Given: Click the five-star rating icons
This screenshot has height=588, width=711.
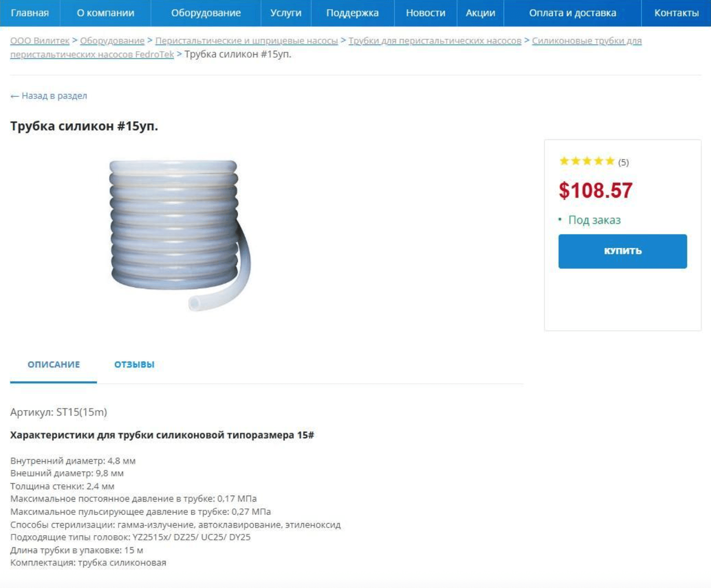Looking at the screenshot, I should 587,161.
